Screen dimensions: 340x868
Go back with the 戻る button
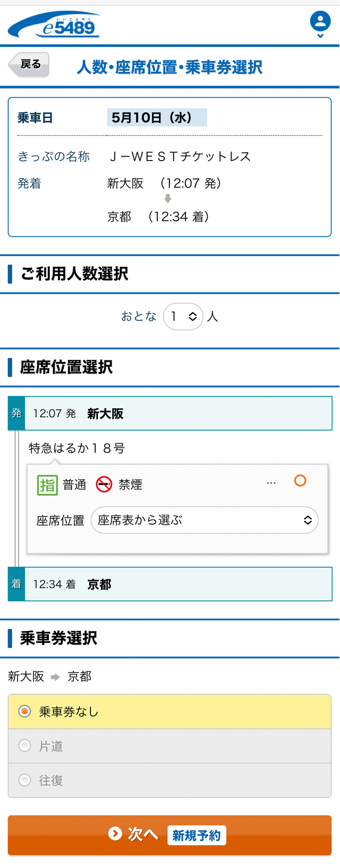(x=29, y=65)
